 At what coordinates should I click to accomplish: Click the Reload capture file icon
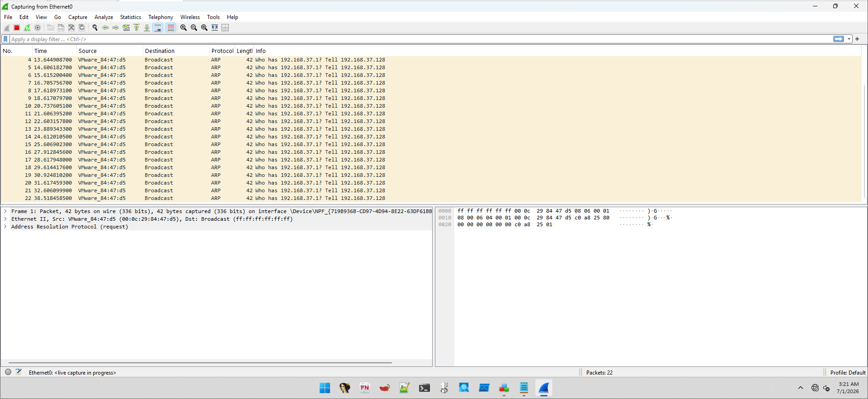[x=82, y=28]
